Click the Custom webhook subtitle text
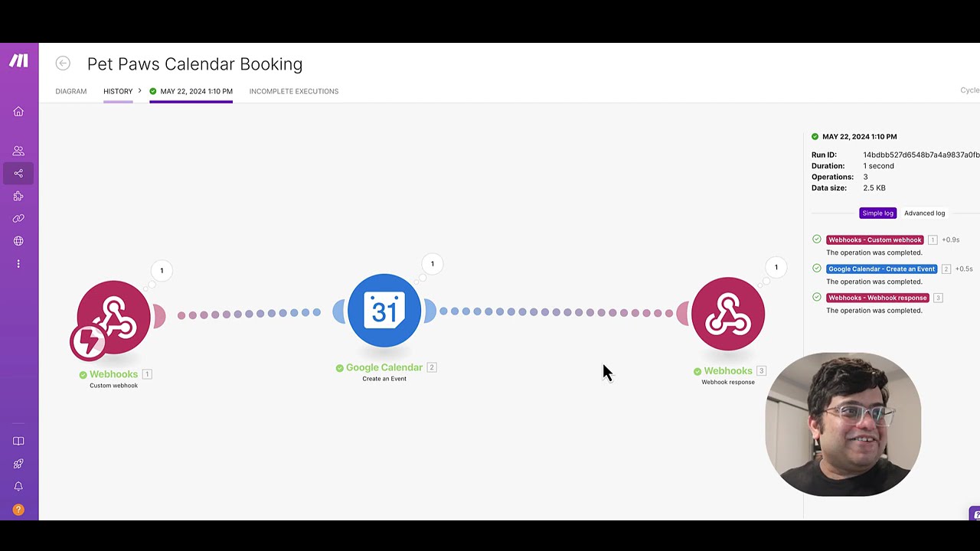Viewport: 980px width, 551px height. [113, 386]
